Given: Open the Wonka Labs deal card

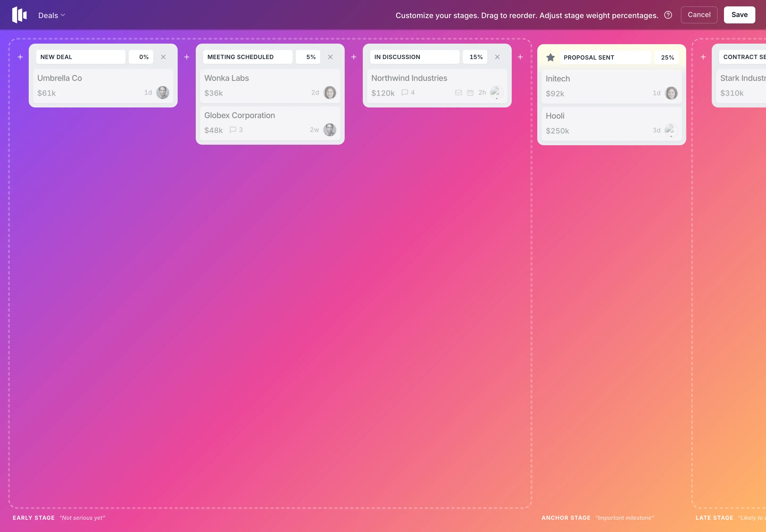Looking at the screenshot, I should tap(270, 86).
